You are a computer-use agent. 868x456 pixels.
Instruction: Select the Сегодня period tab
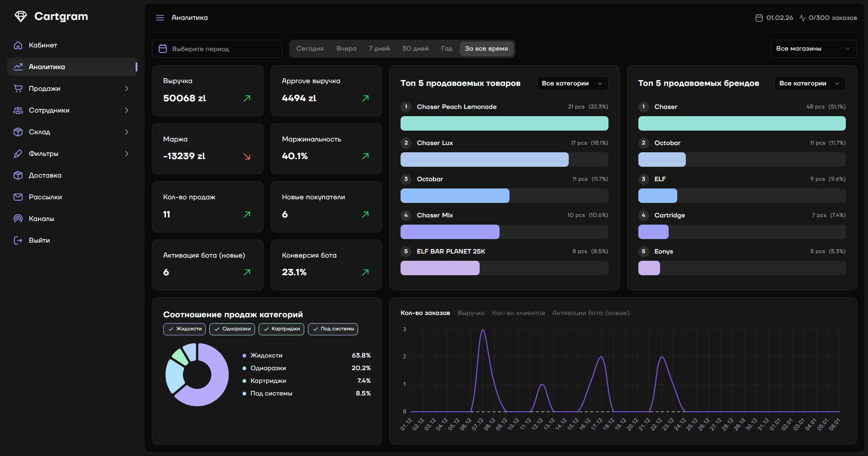310,49
